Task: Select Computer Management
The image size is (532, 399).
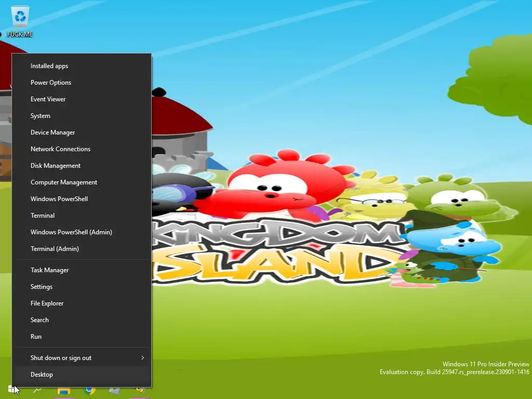Action: (82, 182)
